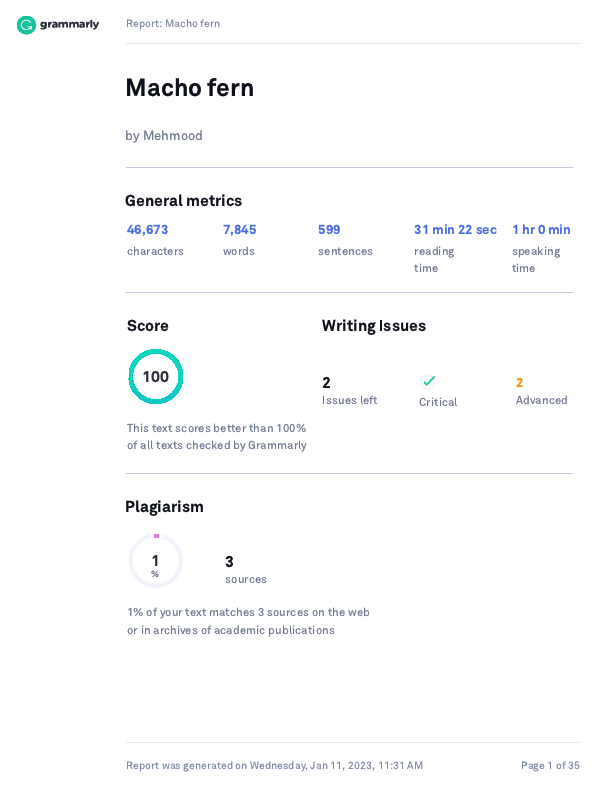Click the pink marker on plagiarism ring
Image resolution: width=612 pixels, height=792 pixels.
[157, 536]
